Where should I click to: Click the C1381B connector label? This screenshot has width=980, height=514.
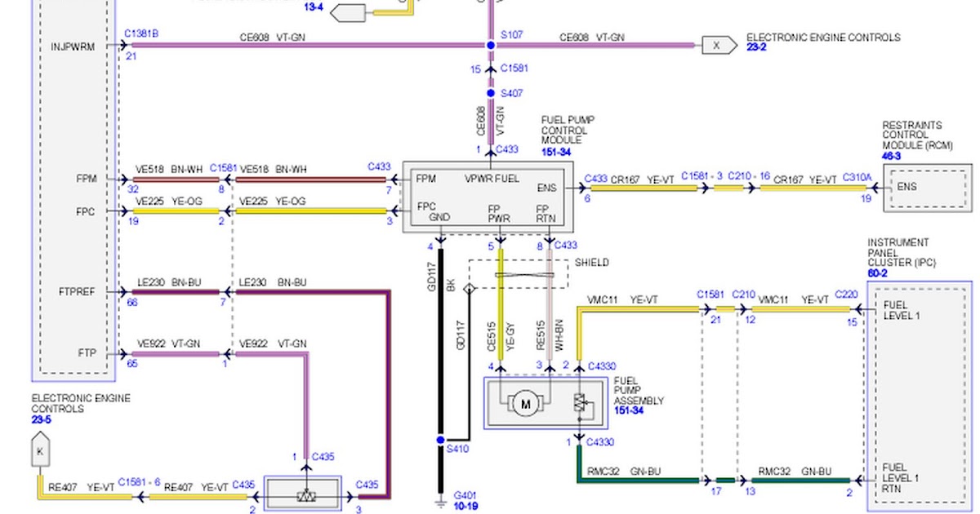(141, 34)
